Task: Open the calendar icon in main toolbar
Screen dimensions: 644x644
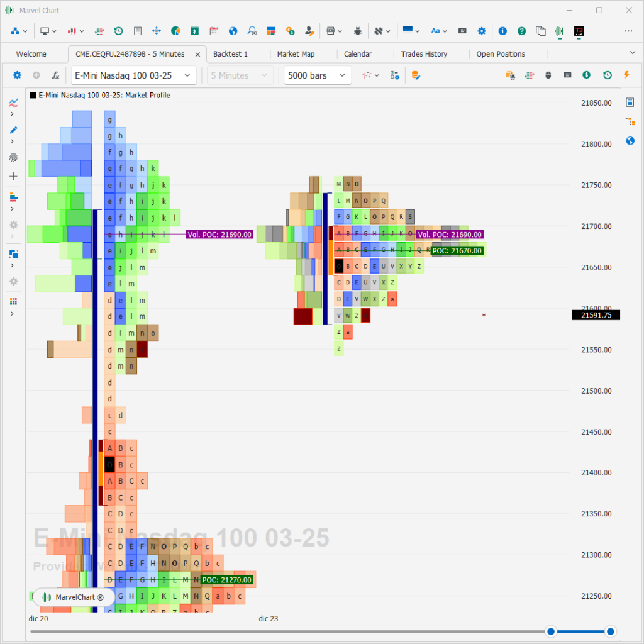Action: coord(214,31)
